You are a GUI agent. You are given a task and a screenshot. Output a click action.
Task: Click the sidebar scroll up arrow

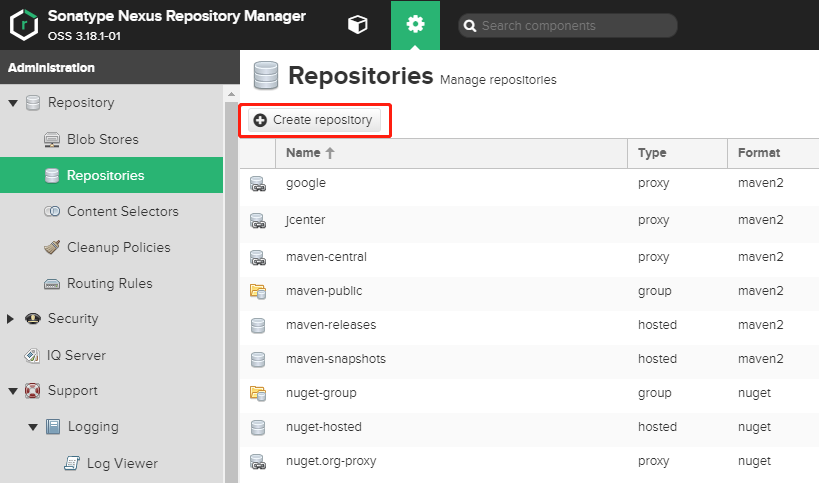[x=231, y=95]
